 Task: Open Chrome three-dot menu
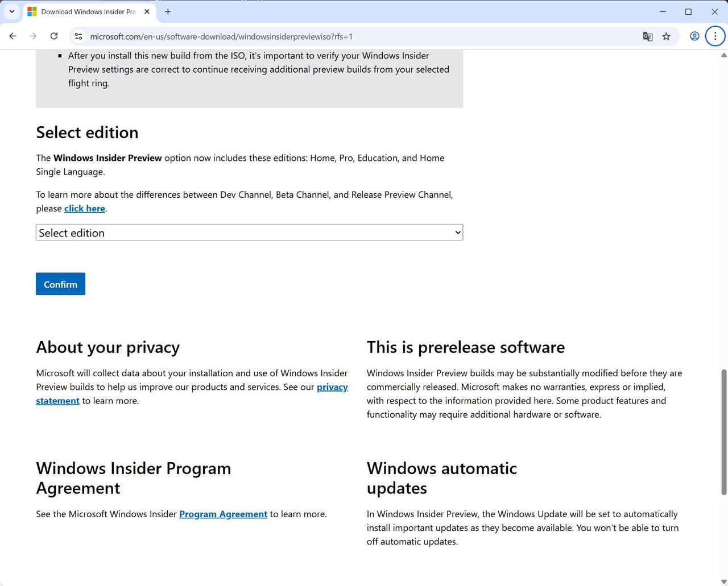point(715,36)
